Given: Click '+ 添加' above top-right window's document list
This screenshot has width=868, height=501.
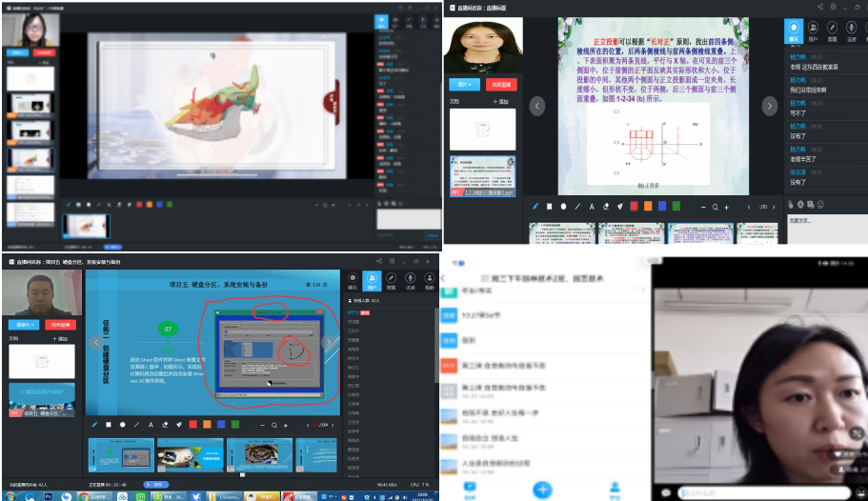Looking at the screenshot, I should tap(502, 100).
